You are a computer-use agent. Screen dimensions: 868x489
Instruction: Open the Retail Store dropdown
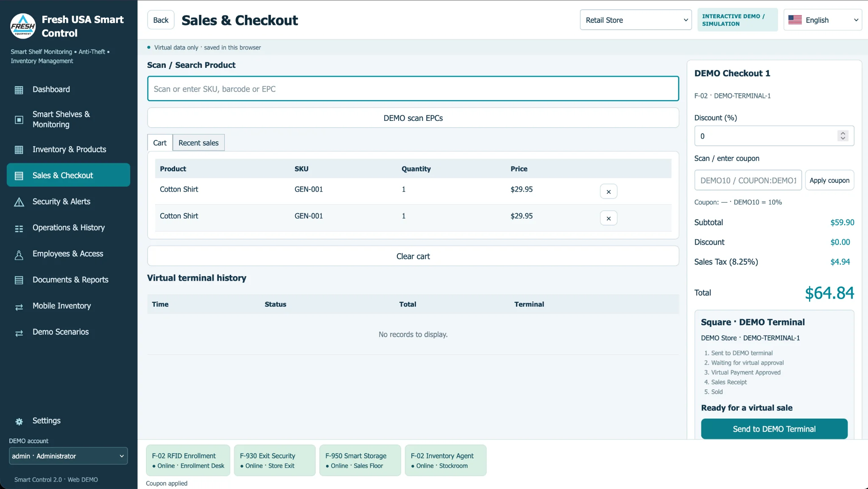click(x=636, y=20)
